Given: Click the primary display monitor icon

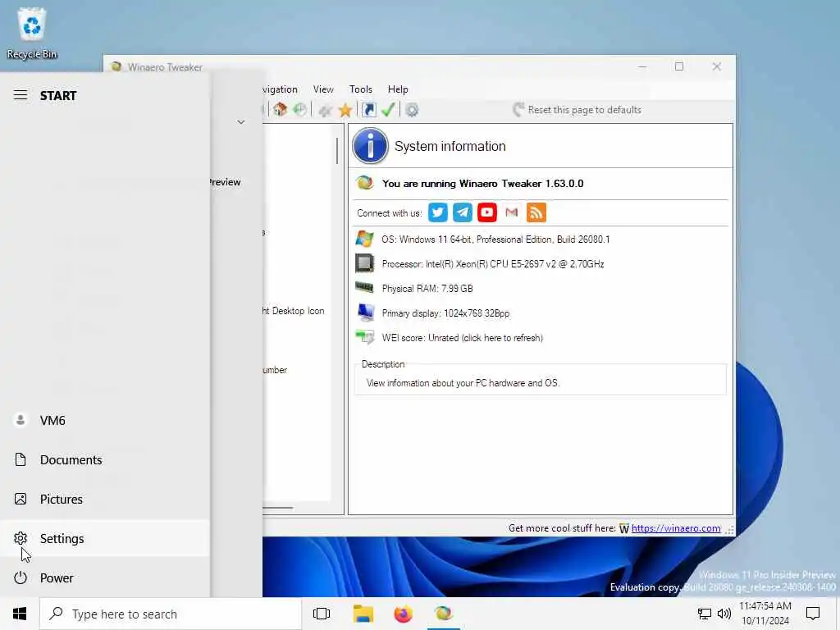Looking at the screenshot, I should (365, 313).
